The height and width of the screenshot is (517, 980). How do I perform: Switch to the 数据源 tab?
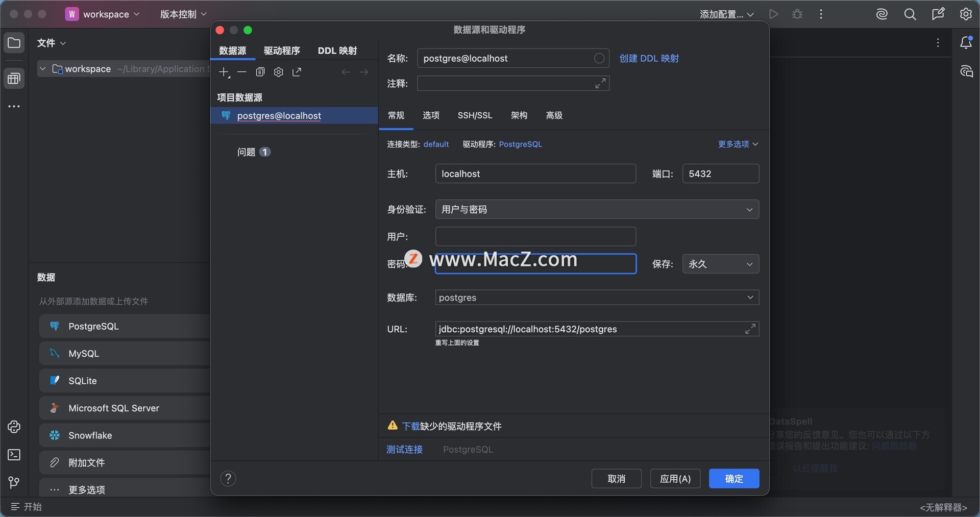tap(233, 51)
